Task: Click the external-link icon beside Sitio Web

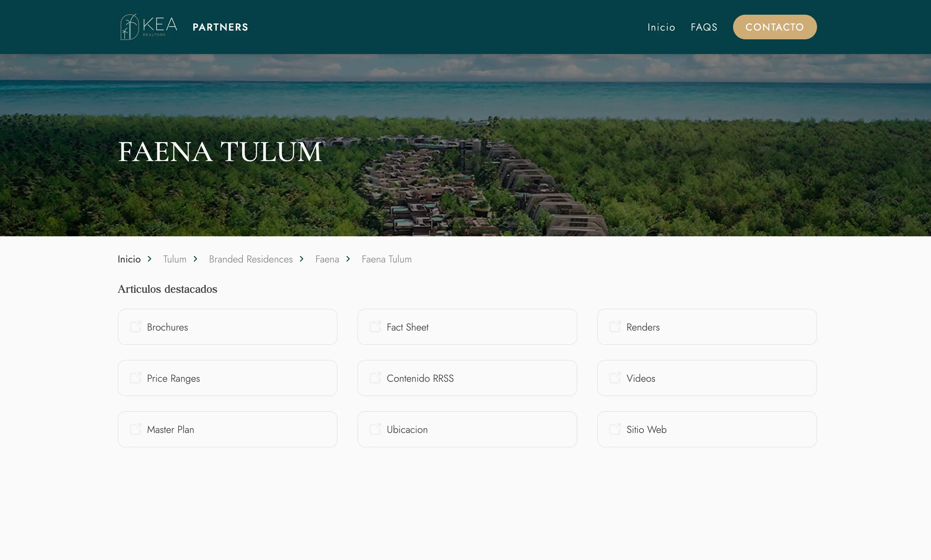Action: coord(615,429)
